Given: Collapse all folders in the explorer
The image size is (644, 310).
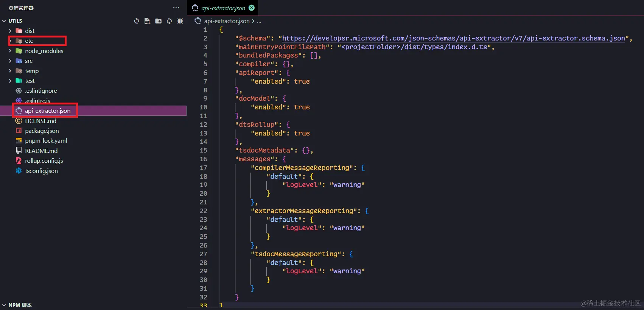Looking at the screenshot, I should tap(180, 21).
